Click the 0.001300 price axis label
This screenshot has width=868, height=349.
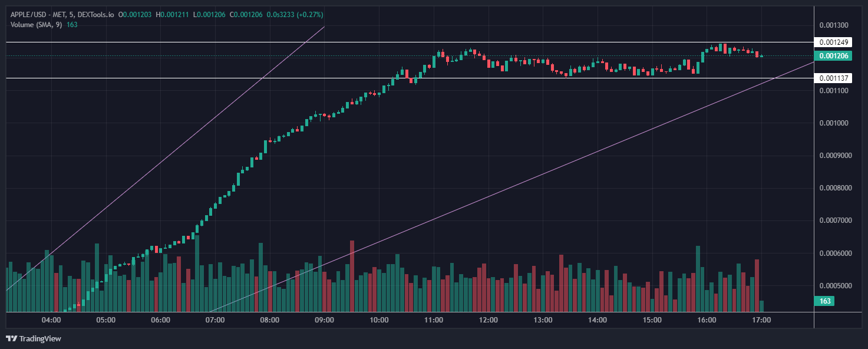[833, 25]
